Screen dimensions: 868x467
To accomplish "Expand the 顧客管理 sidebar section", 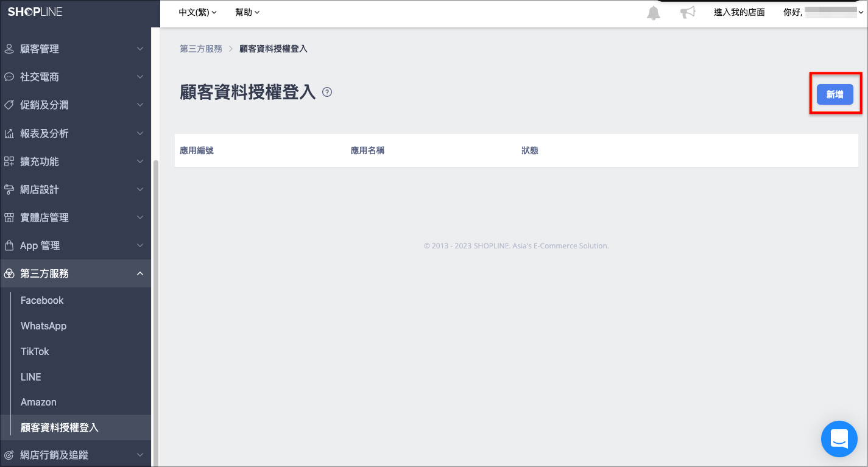I will click(76, 49).
